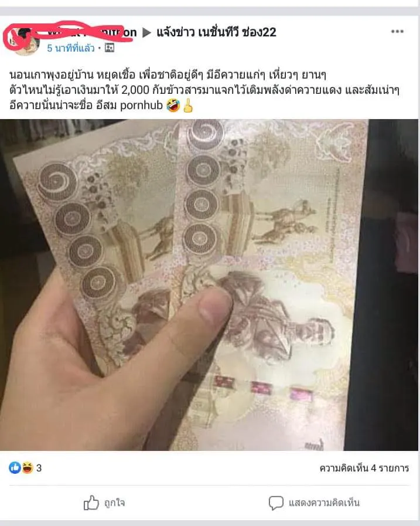Image resolution: width=420 pixels, height=526 pixels.
Task: Click the laughing emoji in post text
Action: (173, 106)
